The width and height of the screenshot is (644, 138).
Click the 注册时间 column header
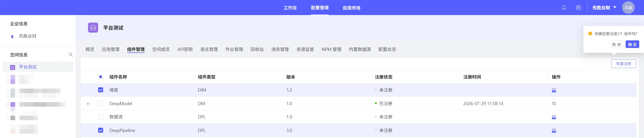click(x=472, y=77)
